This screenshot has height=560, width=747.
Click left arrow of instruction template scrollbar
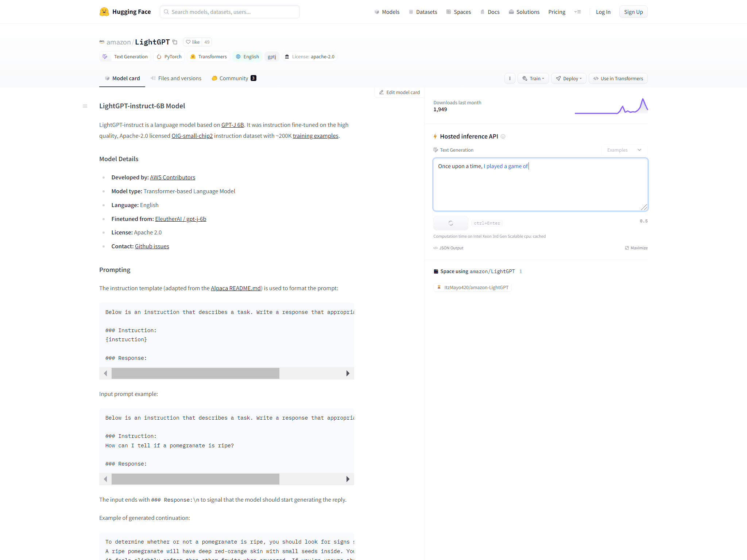pyautogui.click(x=105, y=373)
